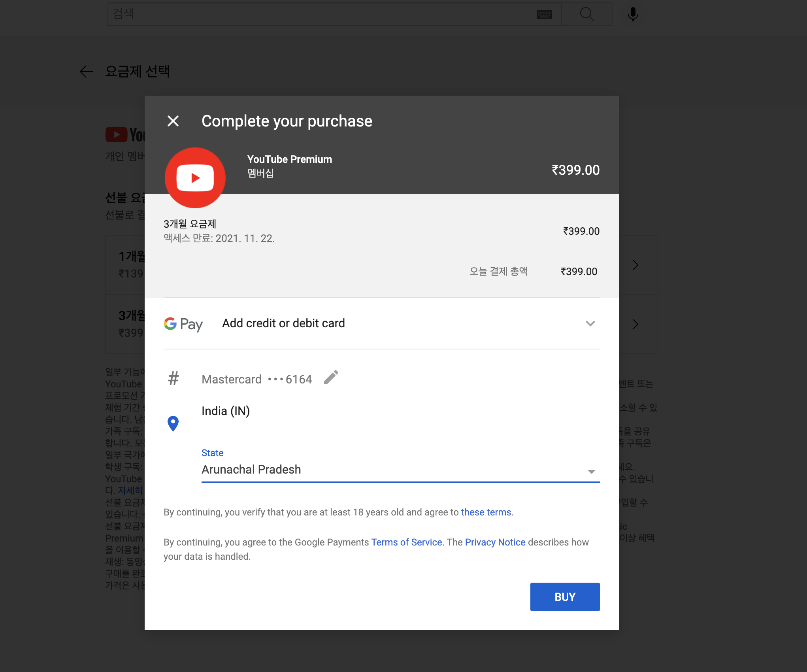The width and height of the screenshot is (807, 672).
Task: Start voice search with the microphone
Action: tap(633, 14)
